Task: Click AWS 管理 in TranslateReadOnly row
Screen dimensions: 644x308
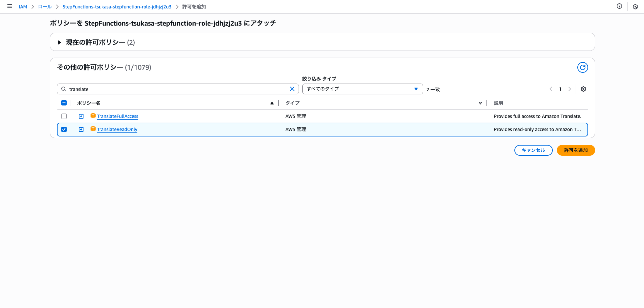Action: [296, 129]
